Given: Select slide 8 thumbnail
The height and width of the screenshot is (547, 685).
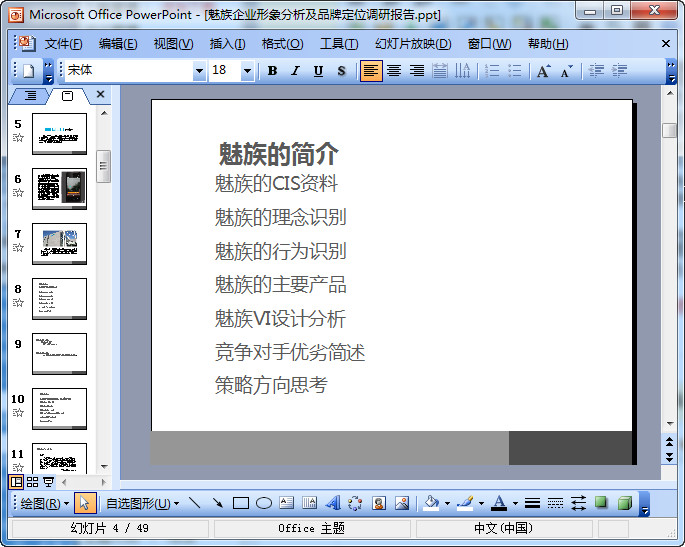Looking at the screenshot, I should tap(59, 299).
